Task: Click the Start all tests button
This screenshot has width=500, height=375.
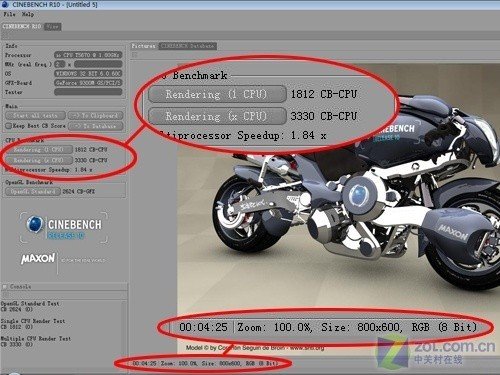Action: point(35,115)
